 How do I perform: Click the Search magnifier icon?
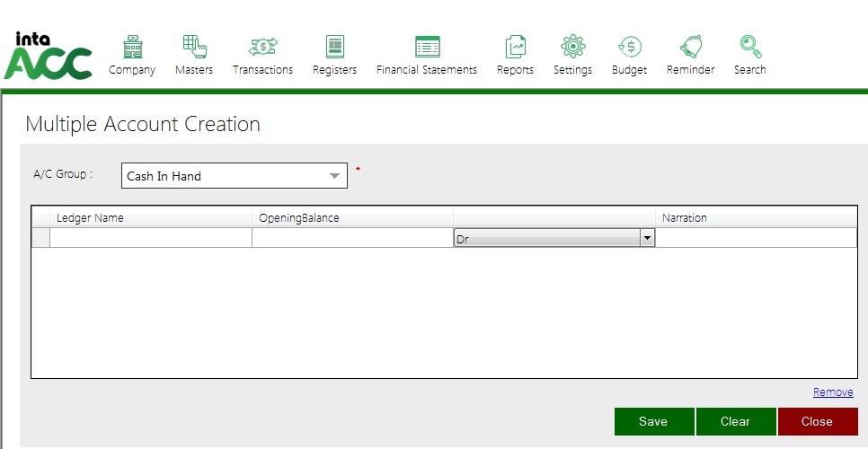point(749,48)
